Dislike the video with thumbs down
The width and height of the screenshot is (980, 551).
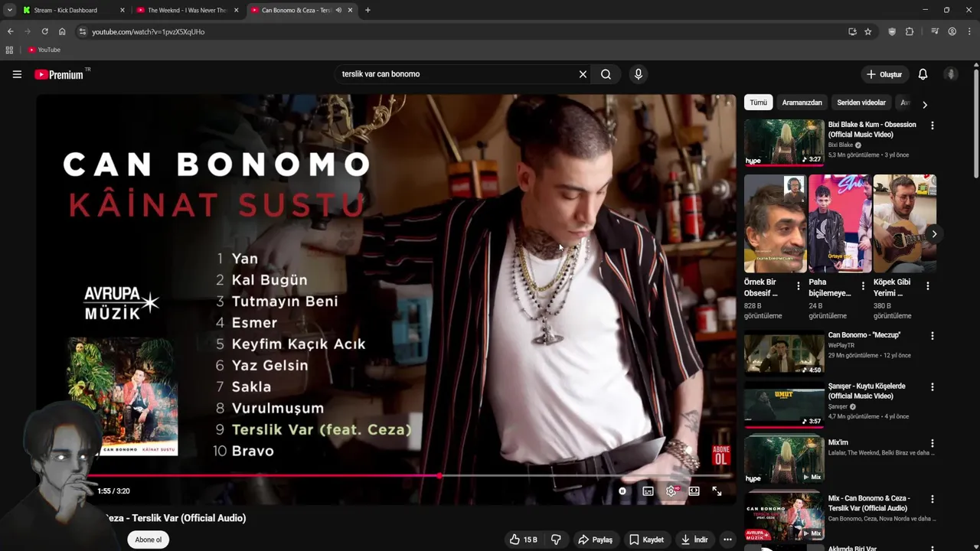pos(556,540)
